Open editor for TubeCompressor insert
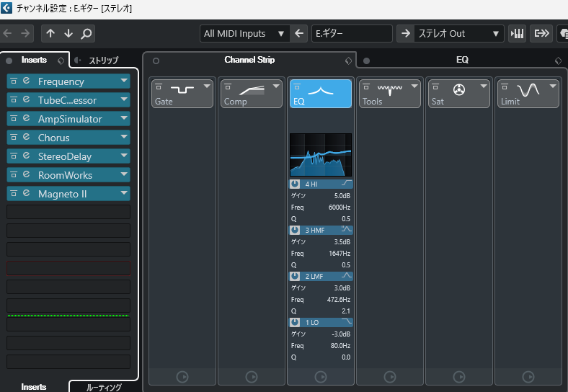 (27, 99)
